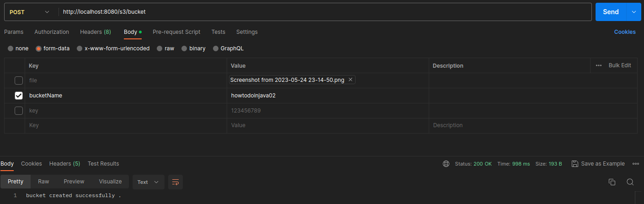This screenshot has width=644, height=204.
Task: Enable the file row checkbox
Action: [x=19, y=81]
